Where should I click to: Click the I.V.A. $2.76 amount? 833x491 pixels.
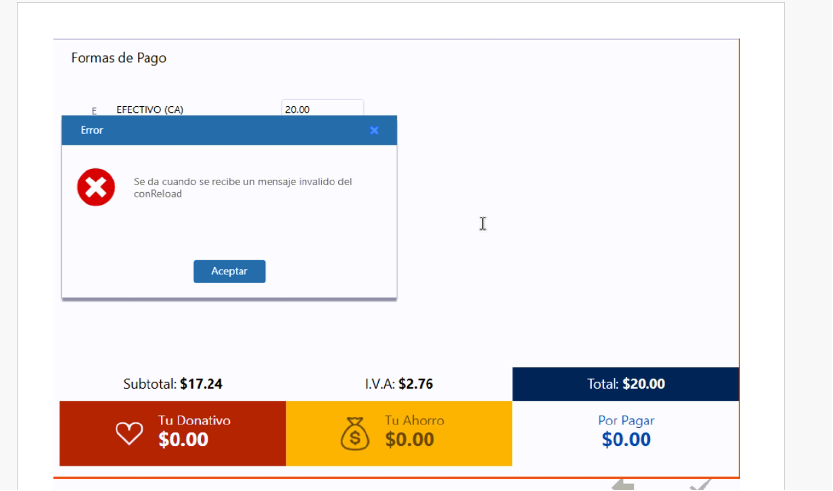[415, 384]
